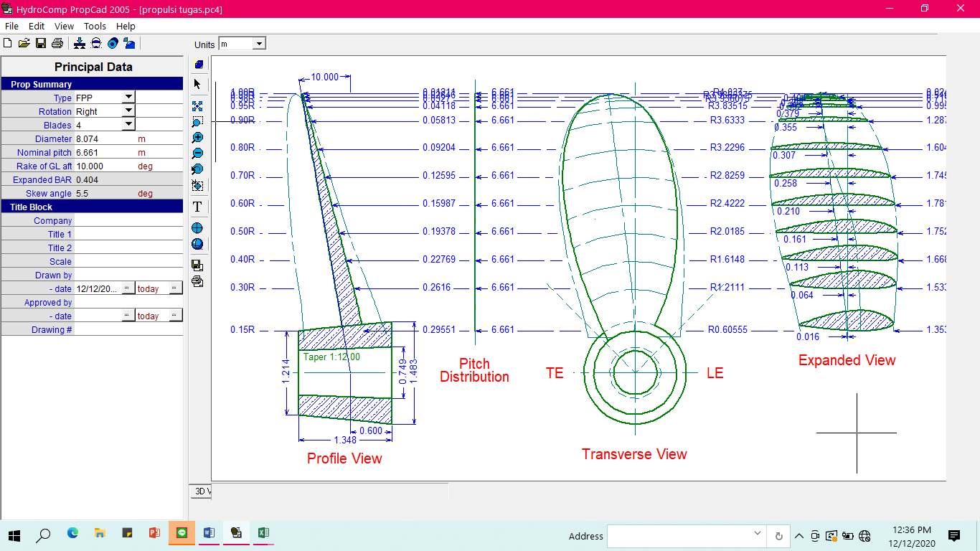
Task: Click the zoom in magnifier
Action: pos(198,138)
